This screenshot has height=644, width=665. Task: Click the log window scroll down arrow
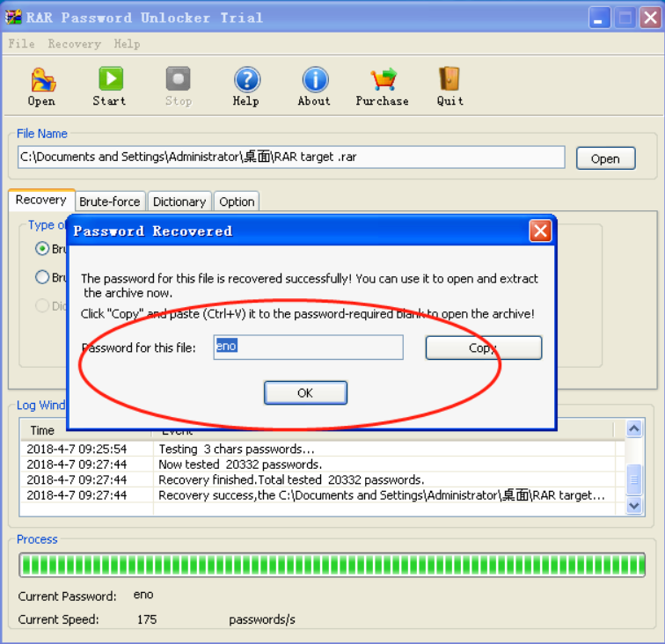[634, 506]
